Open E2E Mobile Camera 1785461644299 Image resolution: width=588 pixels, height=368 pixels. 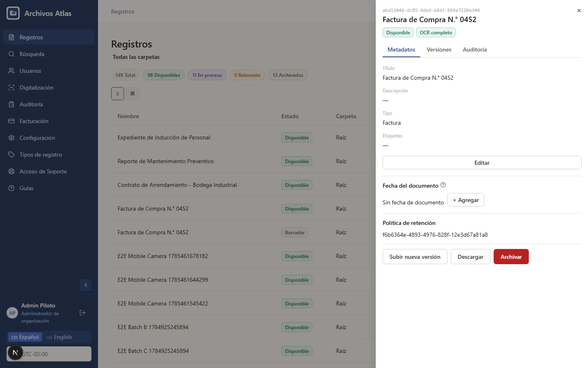click(243, 280)
